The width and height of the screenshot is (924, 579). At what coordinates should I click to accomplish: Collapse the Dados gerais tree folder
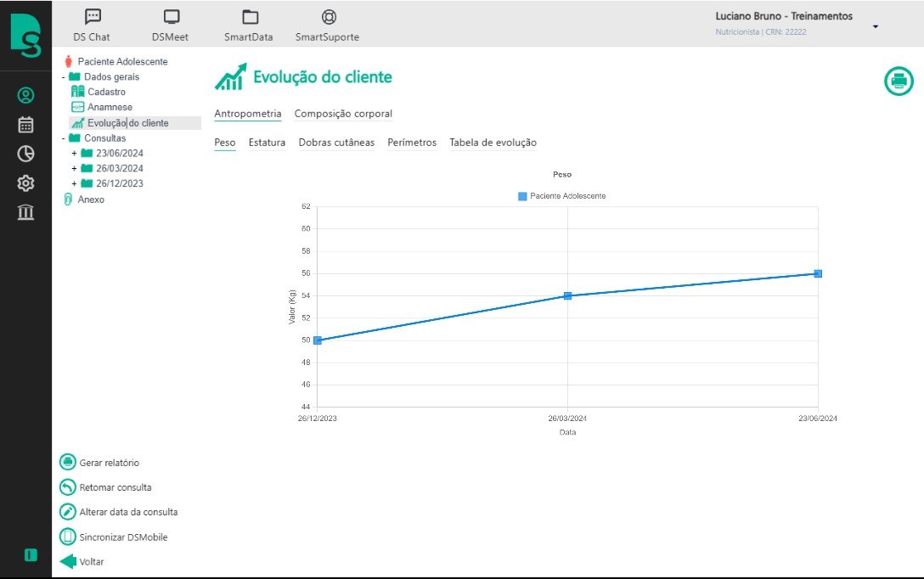[64, 77]
